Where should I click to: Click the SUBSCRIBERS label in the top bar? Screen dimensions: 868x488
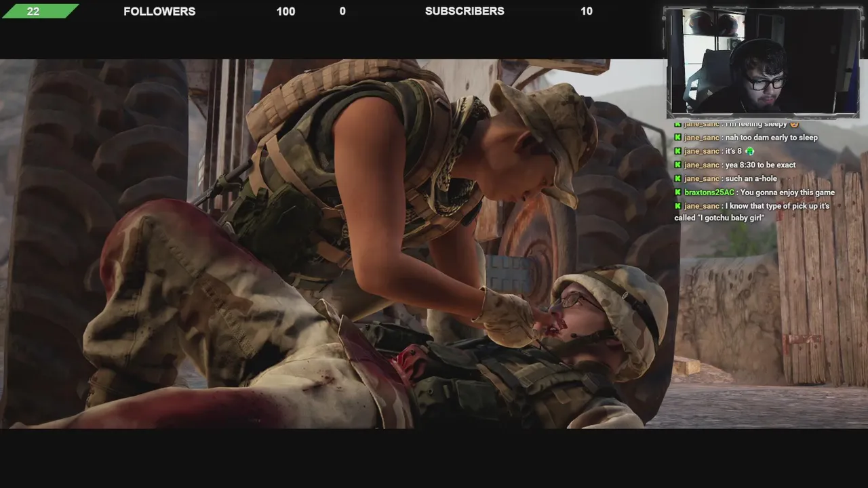465,11
